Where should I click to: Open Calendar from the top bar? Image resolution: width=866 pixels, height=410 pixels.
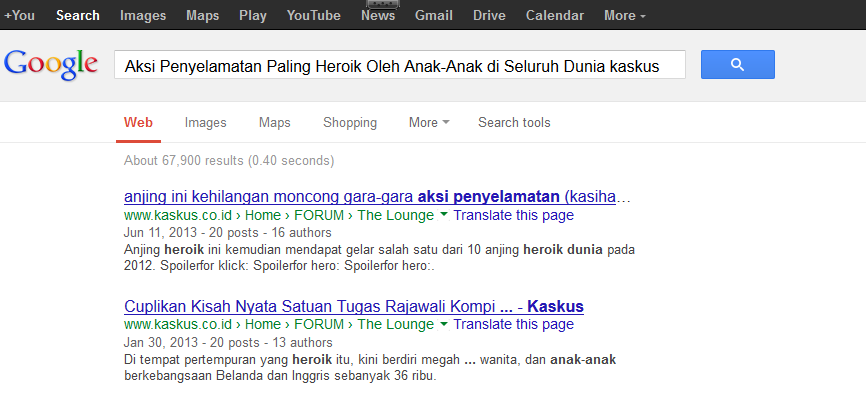click(x=555, y=15)
